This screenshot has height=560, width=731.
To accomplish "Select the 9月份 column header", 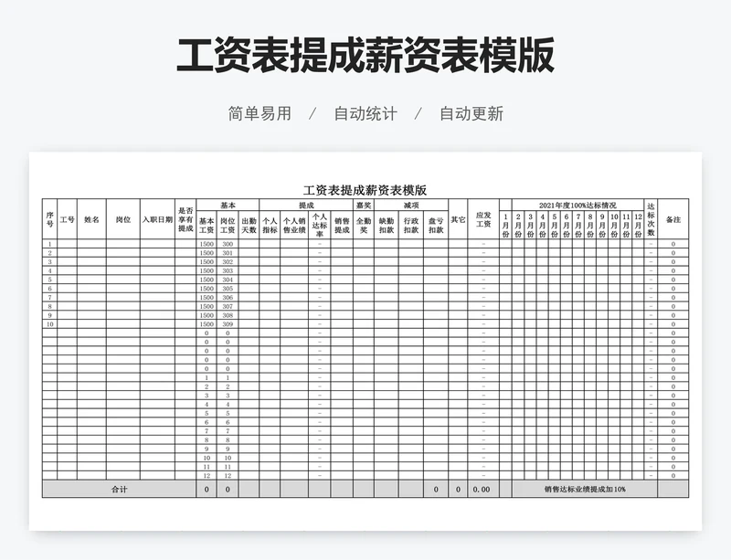I will pos(602,226).
